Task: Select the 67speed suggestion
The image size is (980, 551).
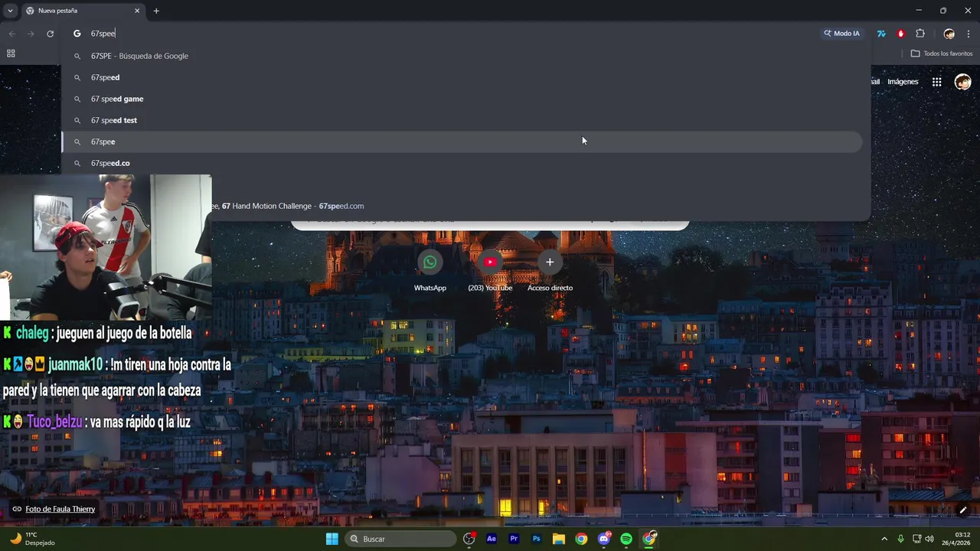Action: point(462,77)
